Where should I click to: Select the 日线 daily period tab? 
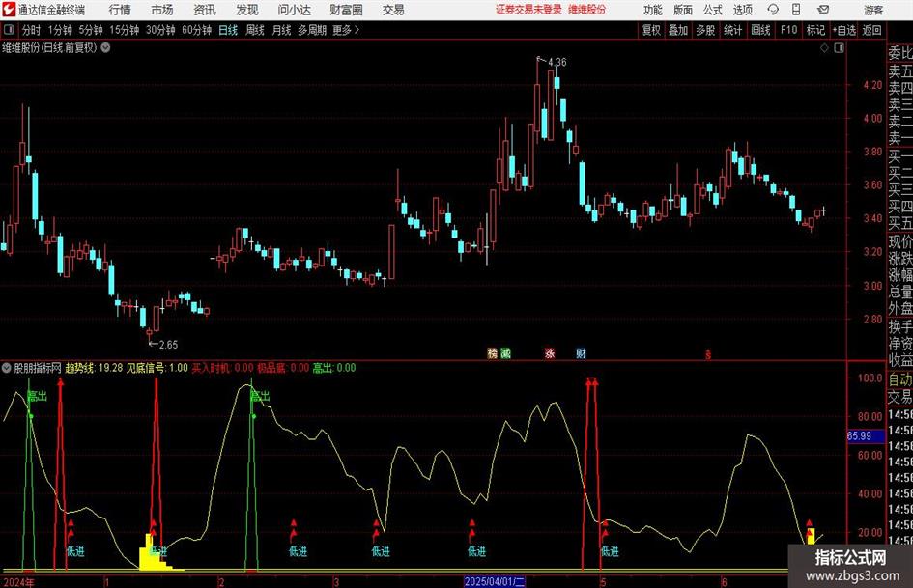click(x=228, y=30)
